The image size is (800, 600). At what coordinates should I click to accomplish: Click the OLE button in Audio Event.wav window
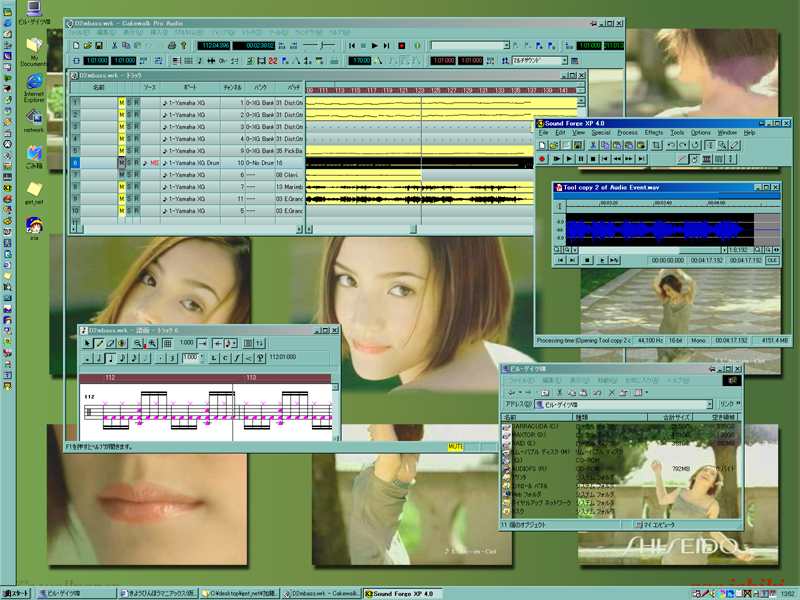(x=772, y=260)
